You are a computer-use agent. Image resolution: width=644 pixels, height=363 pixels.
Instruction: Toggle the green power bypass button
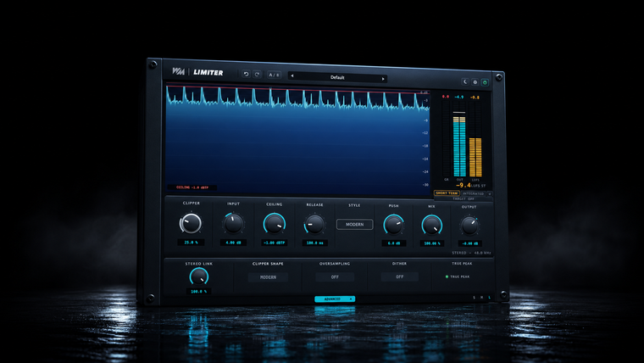coord(485,82)
